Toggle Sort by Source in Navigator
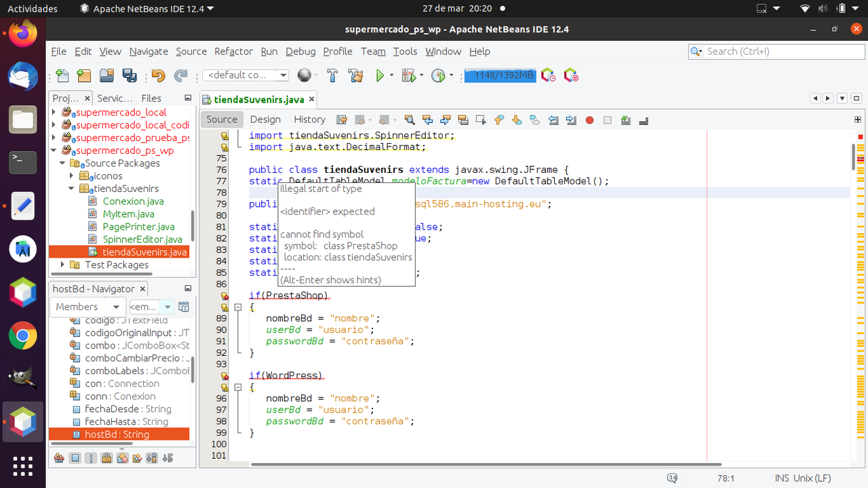Viewport: 868px width, 488px height. 167,458
